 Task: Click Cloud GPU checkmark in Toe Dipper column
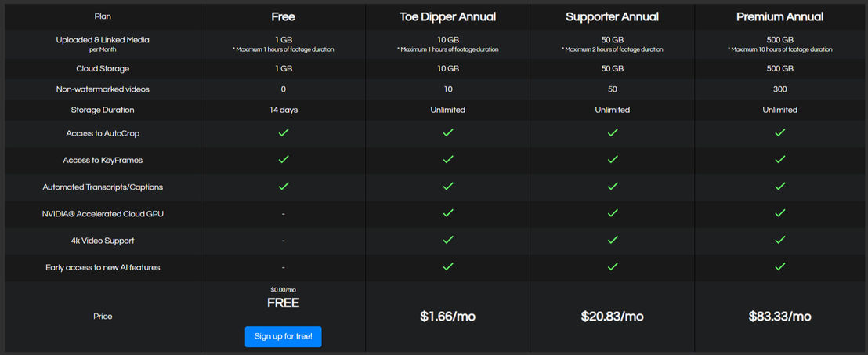(448, 213)
